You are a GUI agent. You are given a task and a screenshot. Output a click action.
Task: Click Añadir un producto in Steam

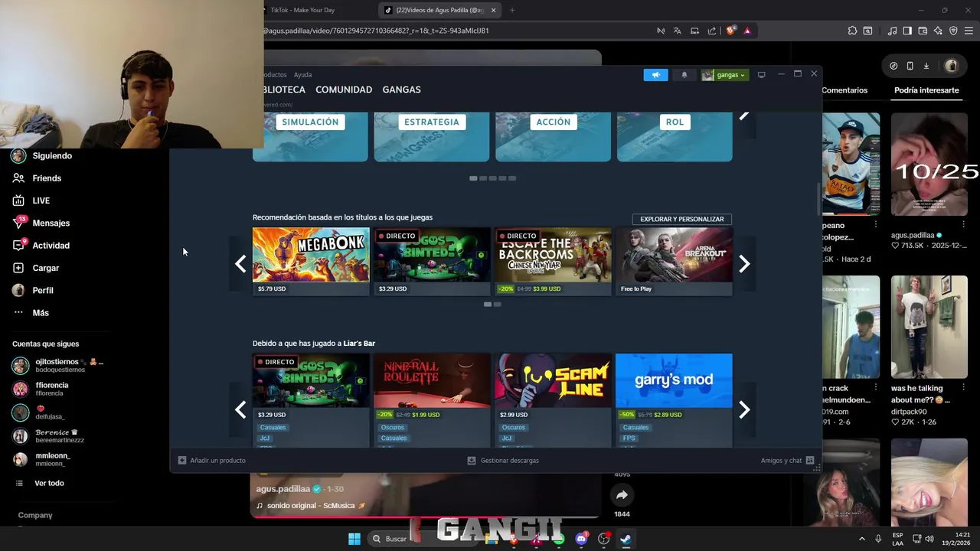[x=212, y=461]
